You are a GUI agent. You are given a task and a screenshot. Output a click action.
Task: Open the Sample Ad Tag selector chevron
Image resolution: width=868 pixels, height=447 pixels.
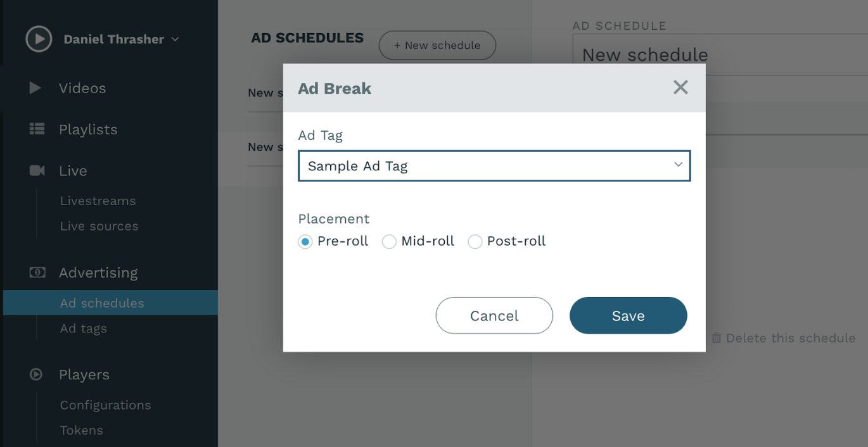678,166
